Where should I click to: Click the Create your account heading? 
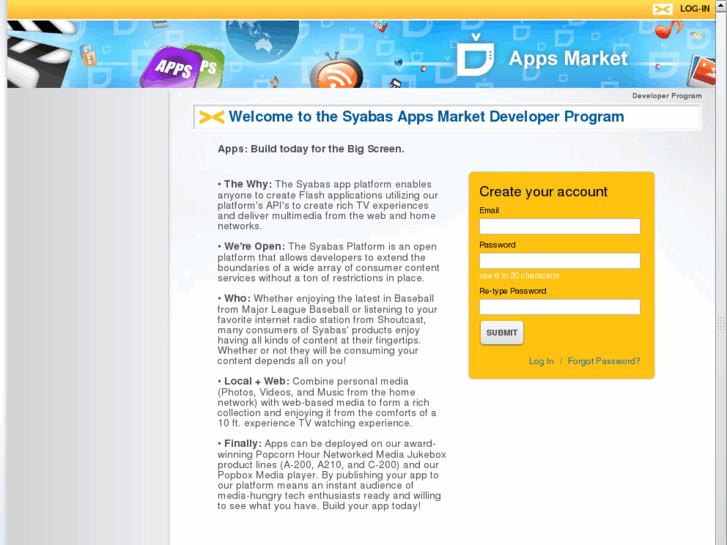(543, 192)
